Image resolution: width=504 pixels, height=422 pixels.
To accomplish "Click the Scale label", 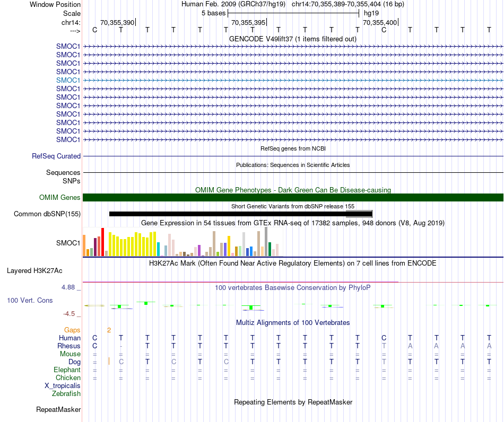I will (x=72, y=13).
